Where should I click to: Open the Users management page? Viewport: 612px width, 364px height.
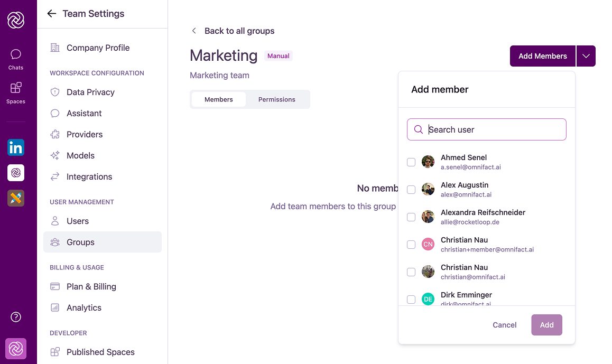102,221
